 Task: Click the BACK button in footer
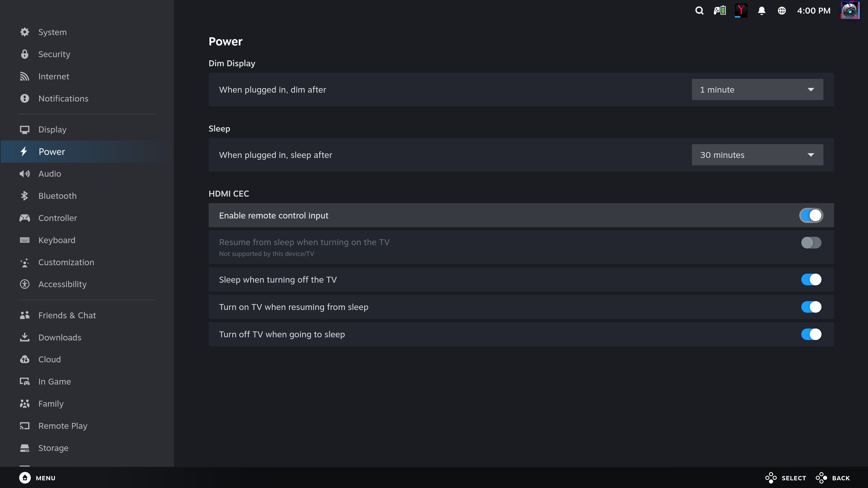click(x=833, y=478)
